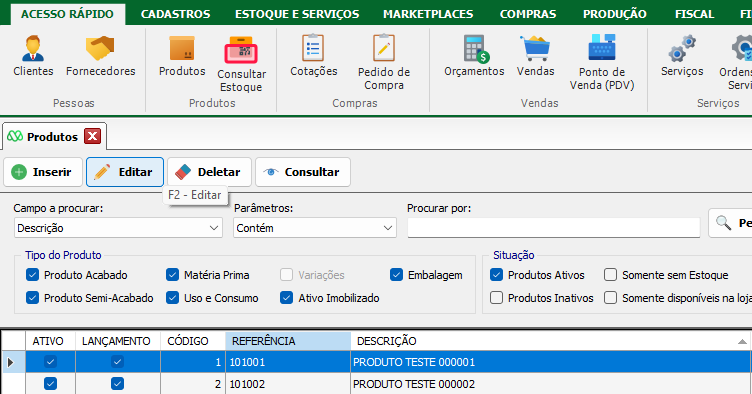This screenshot has height=394, width=752.
Task: Open the Serviços gears icon
Action: [682, 48]
